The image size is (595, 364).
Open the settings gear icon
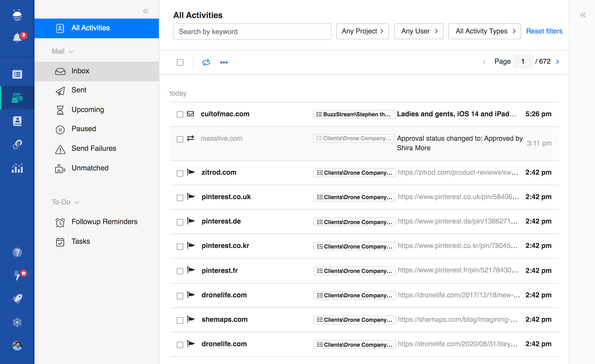coord(17,322)
